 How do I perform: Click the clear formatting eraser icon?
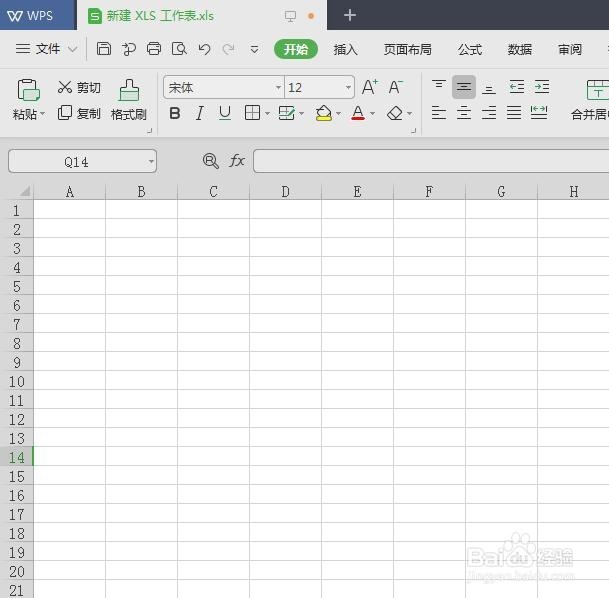[x=395, y=113]
